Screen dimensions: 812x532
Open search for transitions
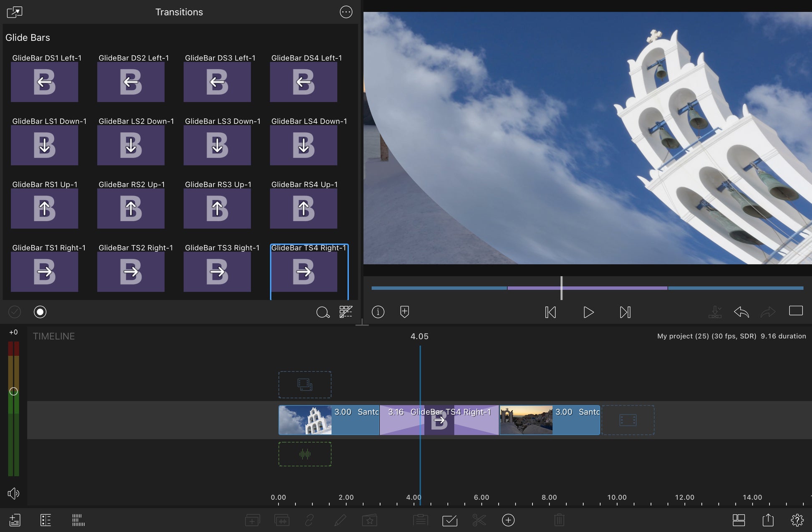coord(323,312)
